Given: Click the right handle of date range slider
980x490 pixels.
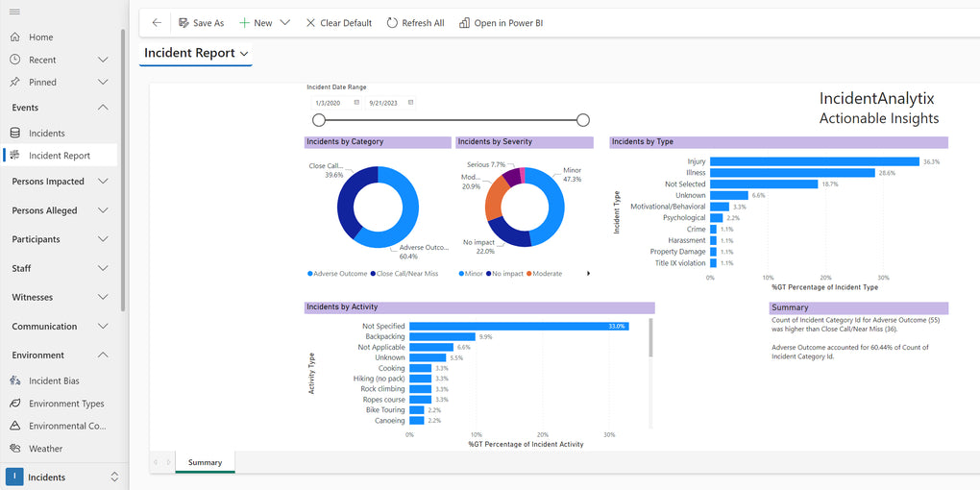Looking at the screenshot, I should click(582, 120).
